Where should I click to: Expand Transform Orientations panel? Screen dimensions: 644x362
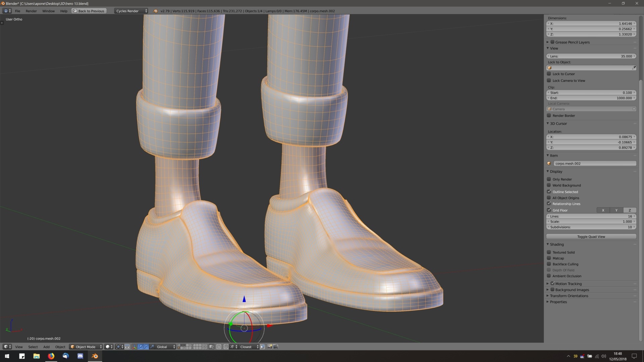pos(548,296)
